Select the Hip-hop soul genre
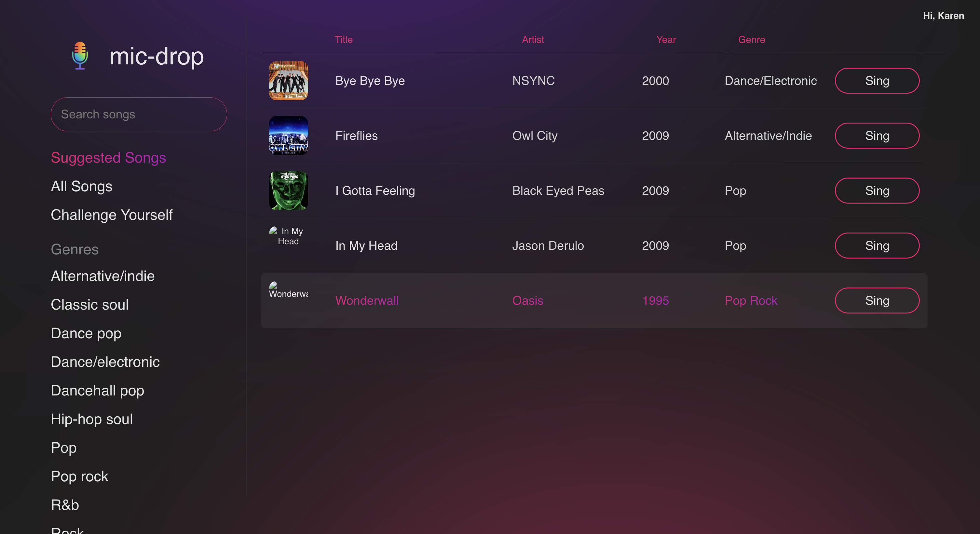The width and height of the screenshot is (980, 534). pyautogui.click(x=92, y=419)
